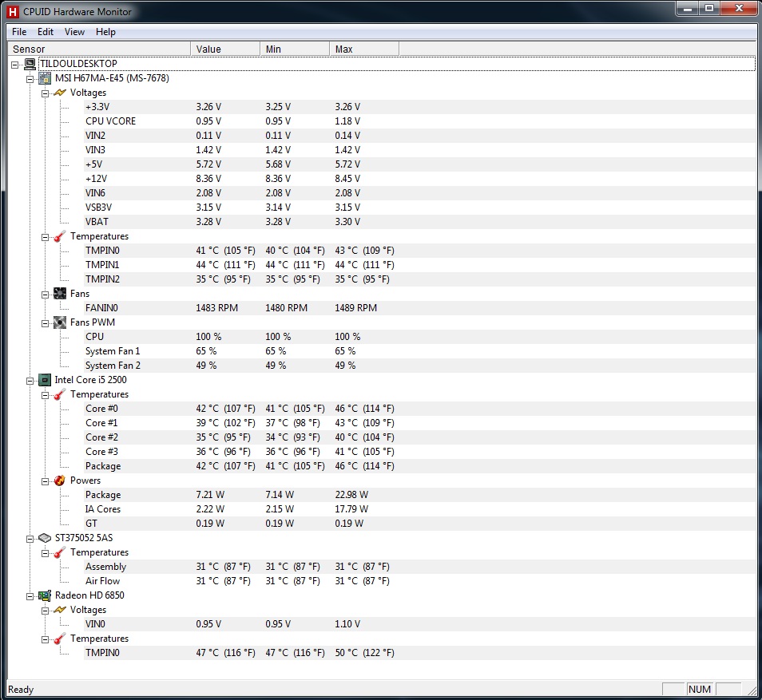Click the CPUID Hardware Monitor title bar icon
Viewport: 762px width, 700px height.
click(x=13, y=12)
